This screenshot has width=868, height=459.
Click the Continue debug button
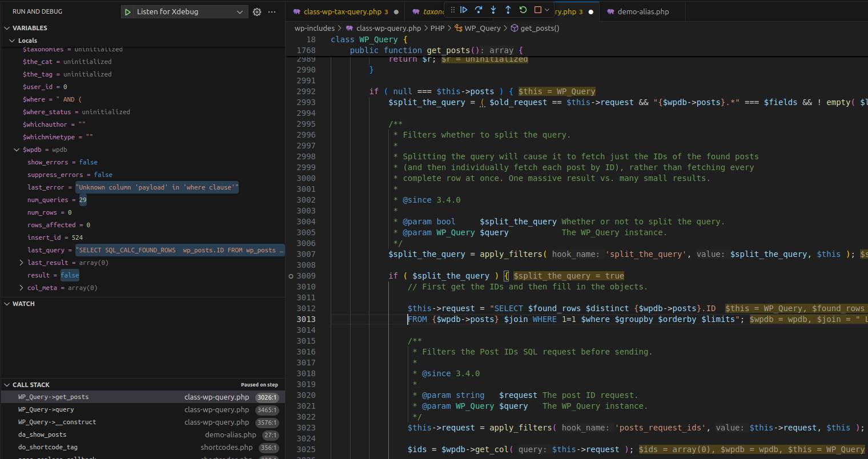(464, 10)
